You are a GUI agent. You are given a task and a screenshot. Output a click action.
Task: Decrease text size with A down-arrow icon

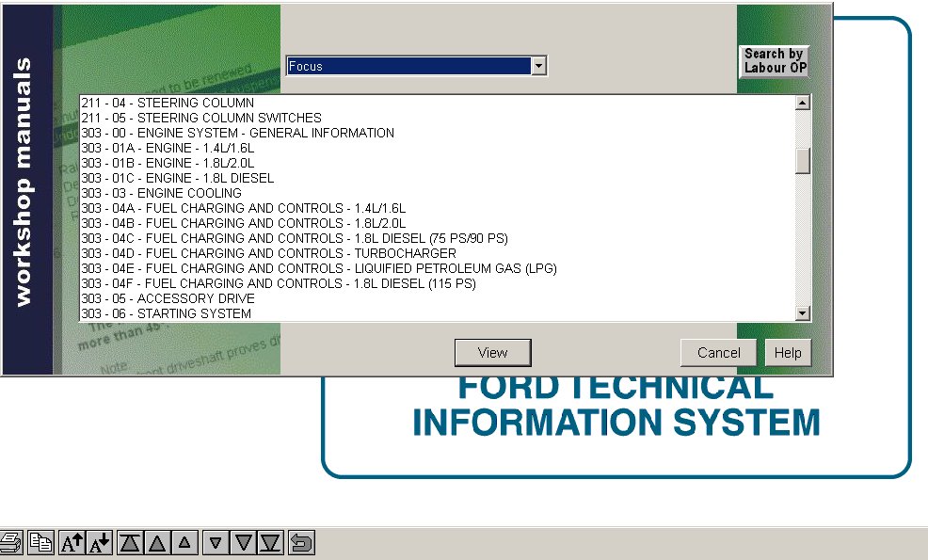tap(100, 542)
